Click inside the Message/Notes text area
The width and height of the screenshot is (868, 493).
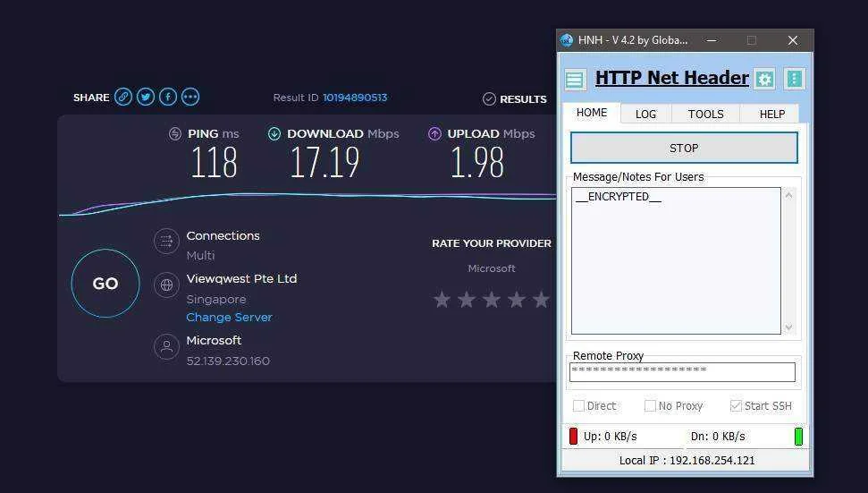coord(676,261)
